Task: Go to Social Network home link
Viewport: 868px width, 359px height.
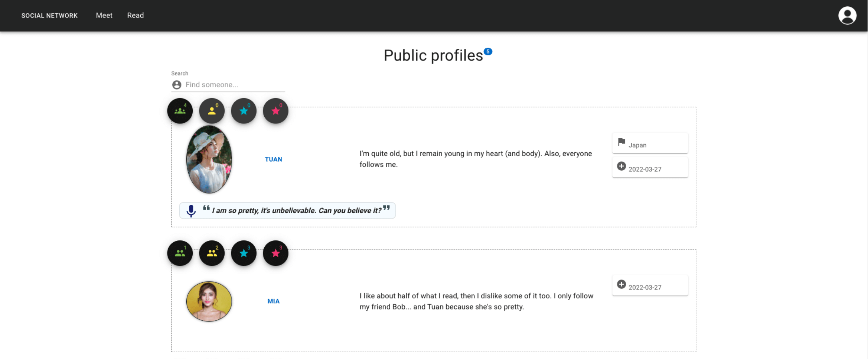Action: click(49, 16)
